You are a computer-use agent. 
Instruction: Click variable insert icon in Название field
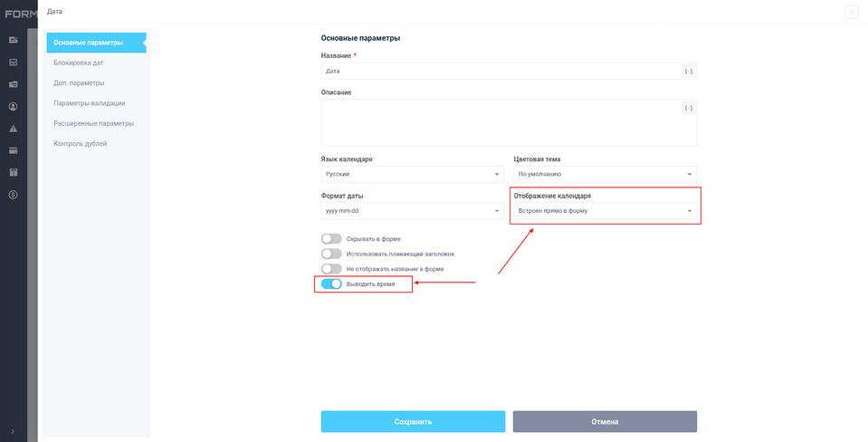point(689,71)
